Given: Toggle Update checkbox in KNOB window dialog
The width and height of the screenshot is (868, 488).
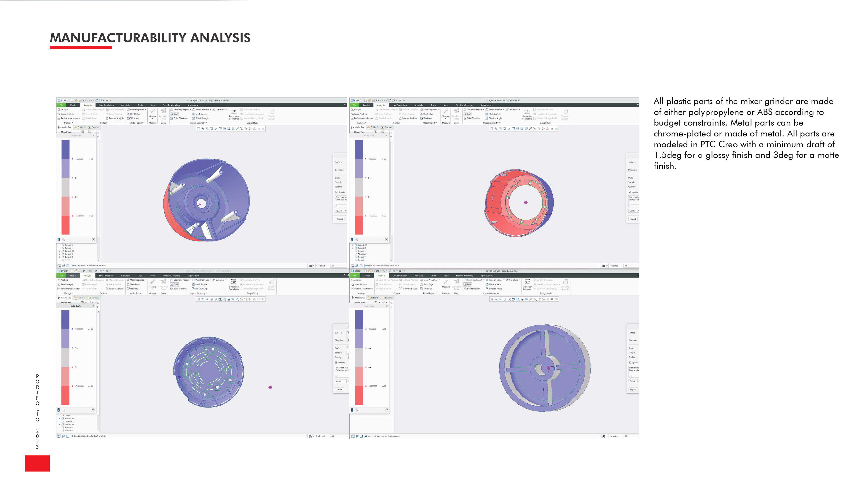Looking at the screenshot, I should point(630,362).
